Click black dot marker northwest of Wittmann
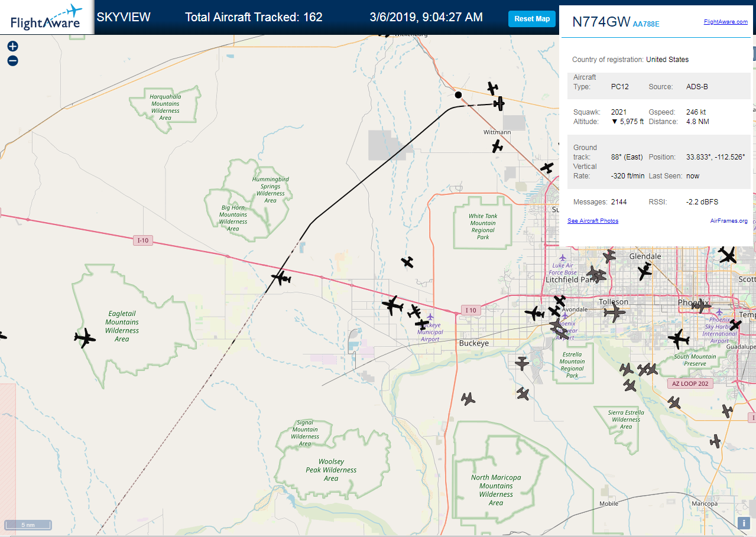Screen dimensions: 756x537 pyautogui.click(x=458, y=95)
